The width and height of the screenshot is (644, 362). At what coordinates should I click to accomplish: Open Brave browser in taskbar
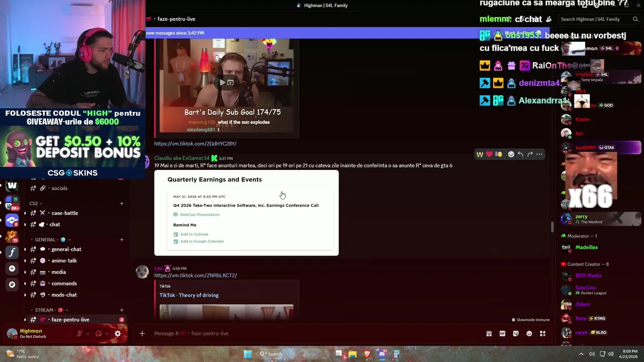click(367, 354)
